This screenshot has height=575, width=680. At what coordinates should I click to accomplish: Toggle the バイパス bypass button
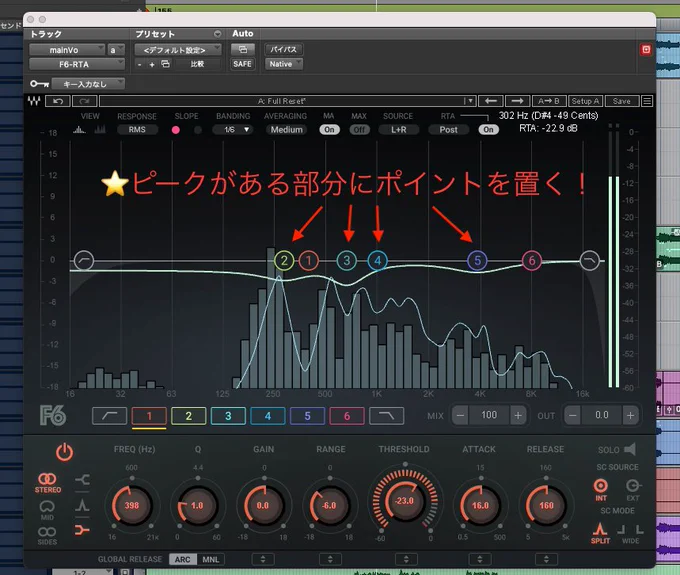pyautogui.click(x=284, y=49)
